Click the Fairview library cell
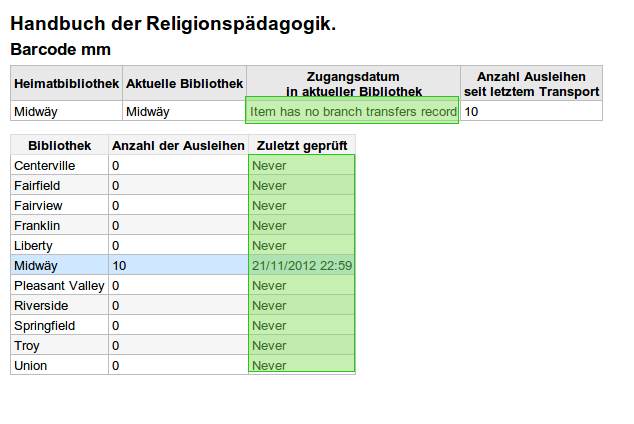Screen dimensions: 634x424 (38, 205)
